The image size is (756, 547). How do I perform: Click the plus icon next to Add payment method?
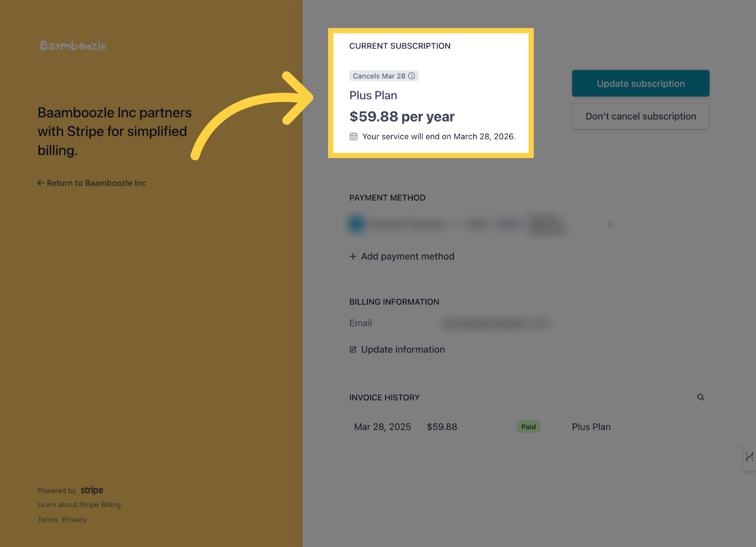[353, 256]
